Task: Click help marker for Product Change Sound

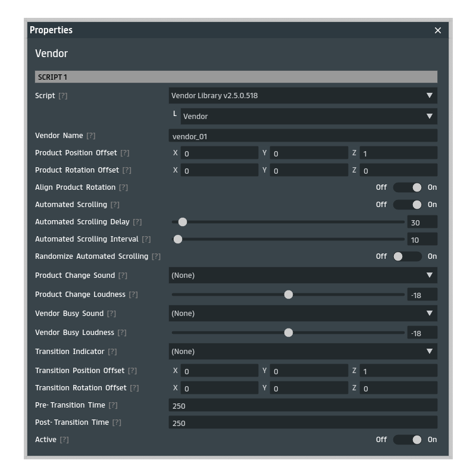Action: point(123,275)
